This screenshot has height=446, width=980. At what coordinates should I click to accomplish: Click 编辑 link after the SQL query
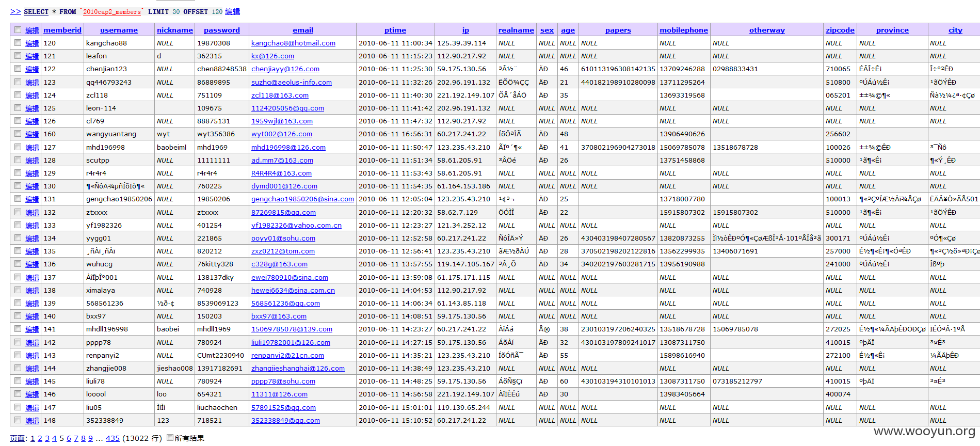tap(233, 11)
